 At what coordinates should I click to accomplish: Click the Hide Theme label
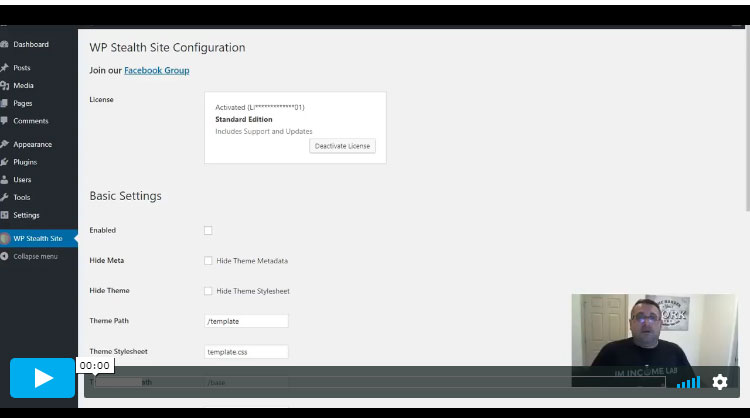coord(110,290)
